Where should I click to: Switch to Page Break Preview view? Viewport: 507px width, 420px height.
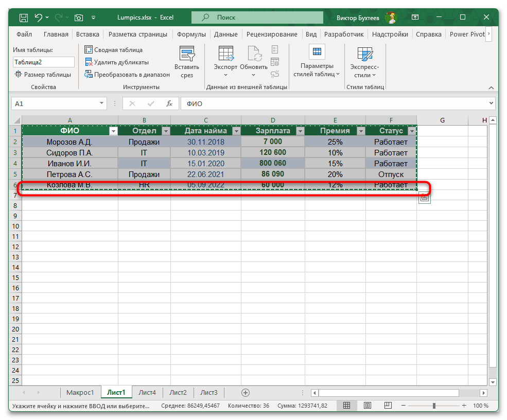point(387,406)
